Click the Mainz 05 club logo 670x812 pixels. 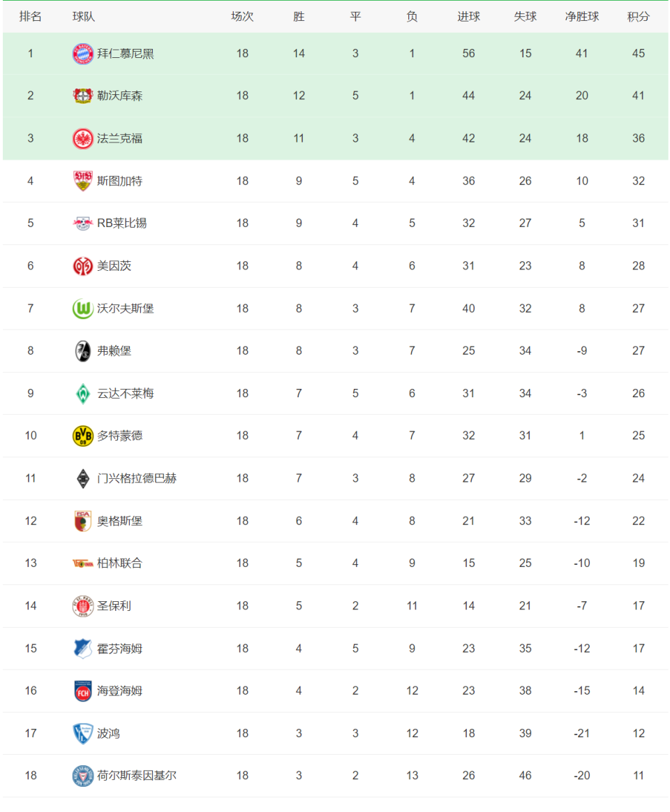point(82,266)
